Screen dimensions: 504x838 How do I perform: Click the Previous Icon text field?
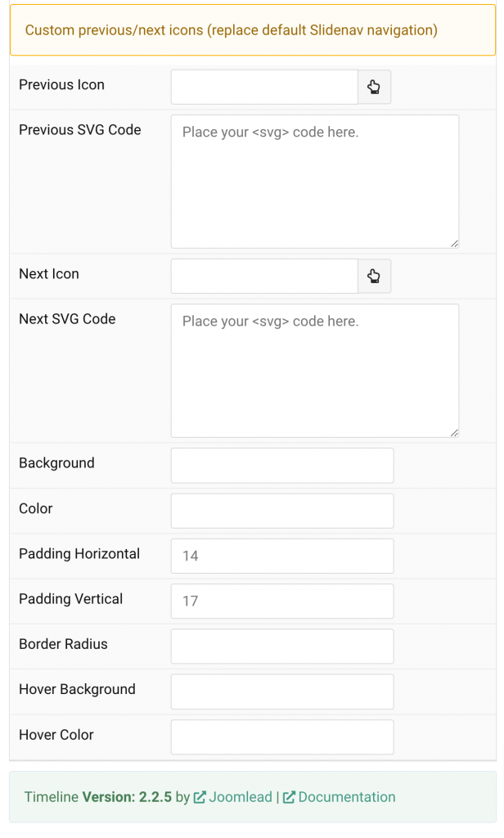(263, 87)
